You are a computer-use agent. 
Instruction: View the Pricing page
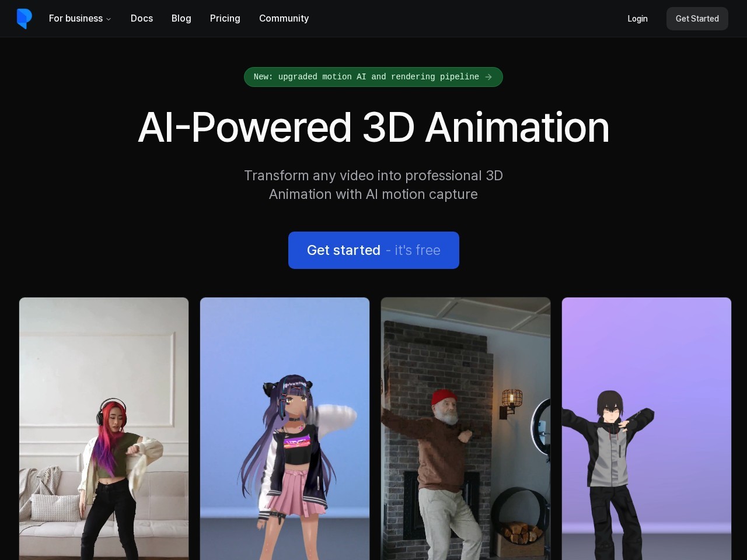(225, 19)
